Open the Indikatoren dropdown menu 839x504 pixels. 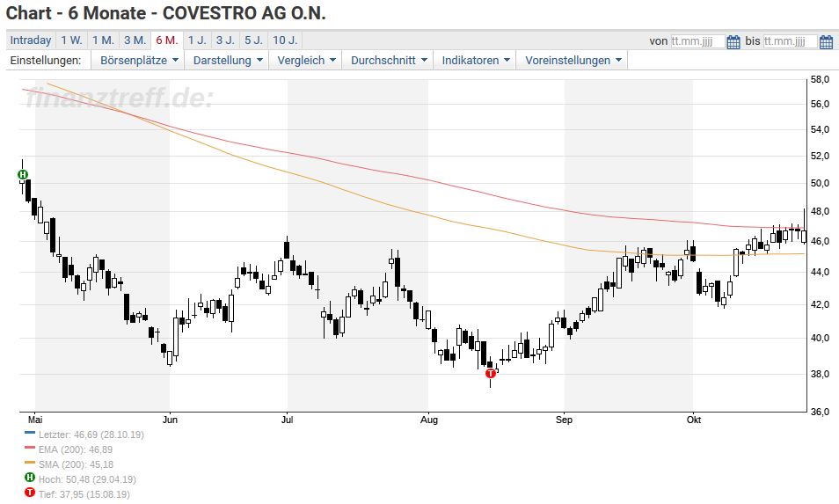coord(475,61)
